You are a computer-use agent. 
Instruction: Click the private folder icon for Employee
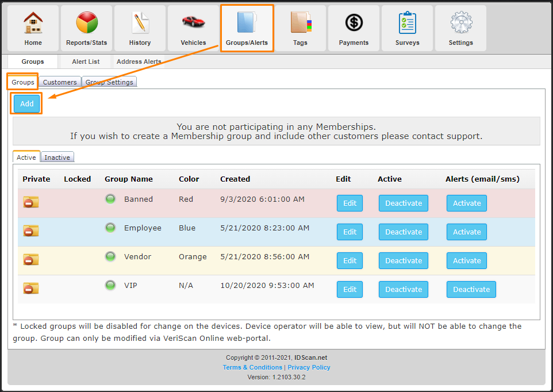[30, 231]
